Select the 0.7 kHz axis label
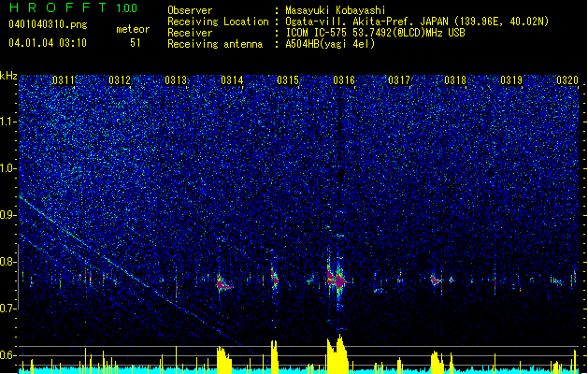This screenshot has height=374, width=588. [x=8, y=309]
